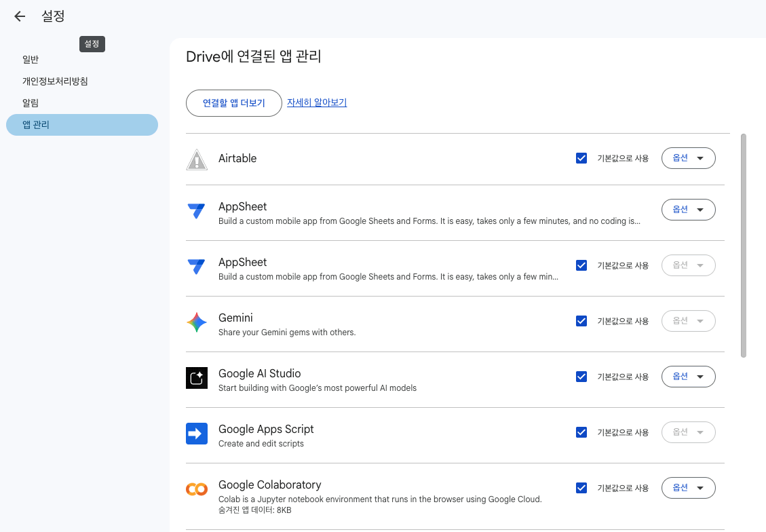
Task: Expand the 옵션 menu for Google Colaboratory
Action: pyautogui.click(x=688, y=487)
